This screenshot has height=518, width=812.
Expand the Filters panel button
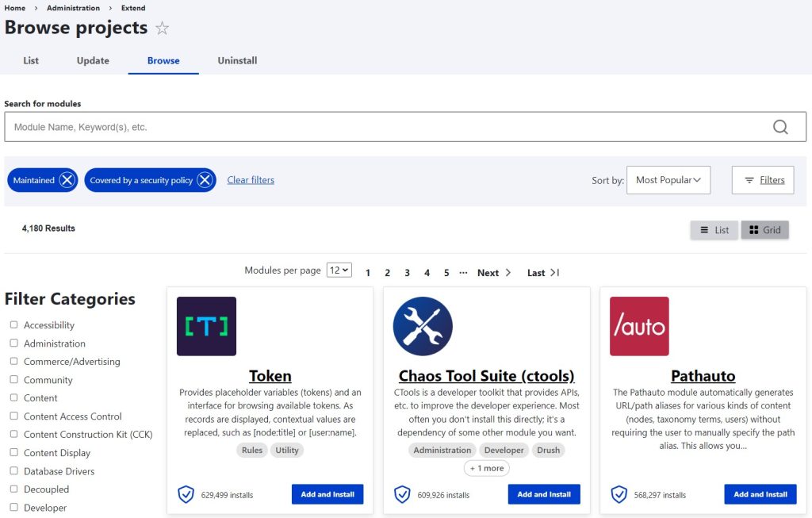pos(763,180)
